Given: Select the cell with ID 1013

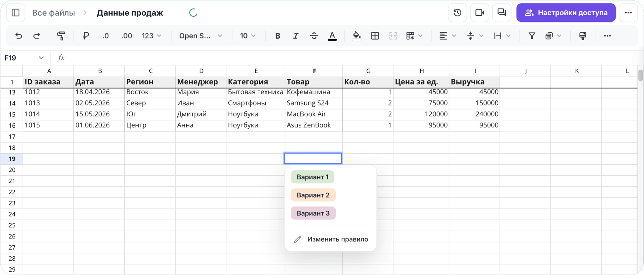Looking at the screenshot, I should pyautogui.click(x=48, y=103).
